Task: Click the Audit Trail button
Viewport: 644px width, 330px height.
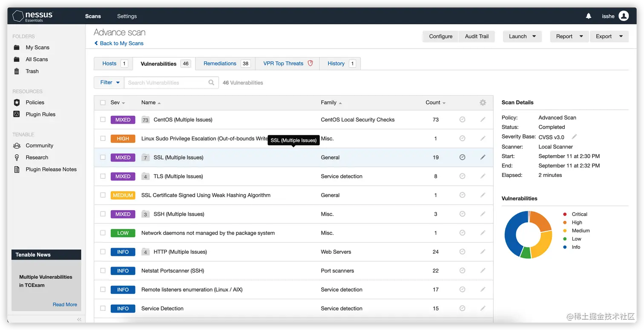Action: [477, 36]
